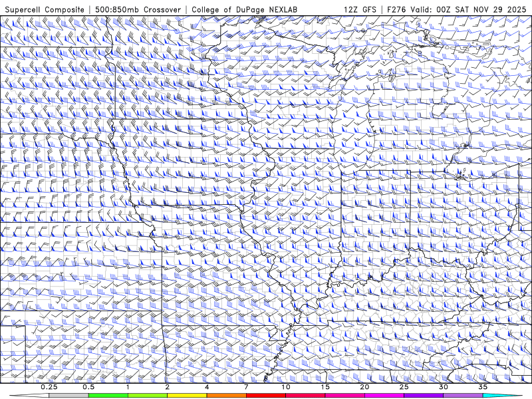The width and height of the screenshot is (532, 399).
Task: Click the legend value 7
Action: (246, 387)
